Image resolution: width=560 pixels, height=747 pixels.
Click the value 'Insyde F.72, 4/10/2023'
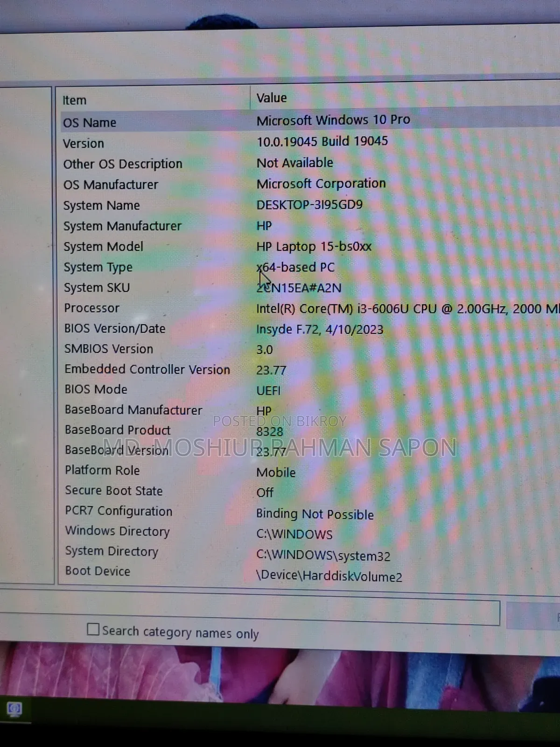click(x=320, y=330)
